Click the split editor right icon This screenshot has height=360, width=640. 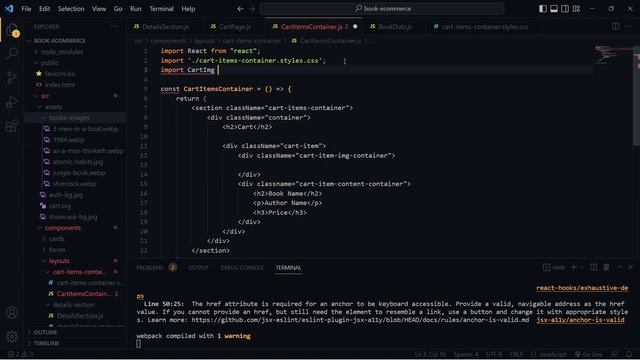click(616, 27)
